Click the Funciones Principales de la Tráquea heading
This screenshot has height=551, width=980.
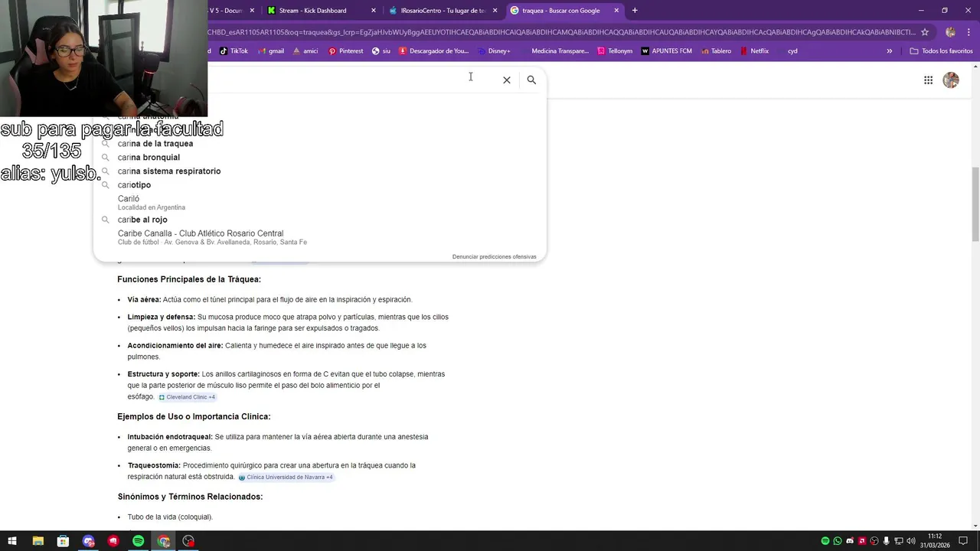[x=189, y=279]
